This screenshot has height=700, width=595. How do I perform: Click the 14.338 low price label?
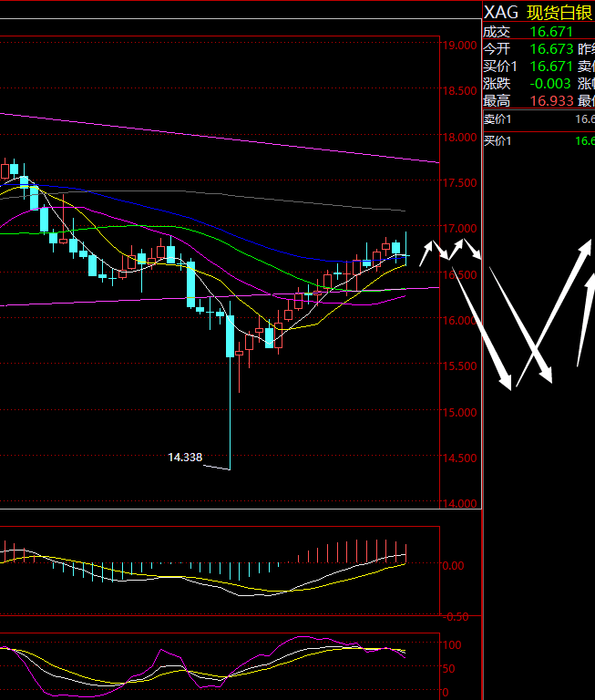point(185,457)
